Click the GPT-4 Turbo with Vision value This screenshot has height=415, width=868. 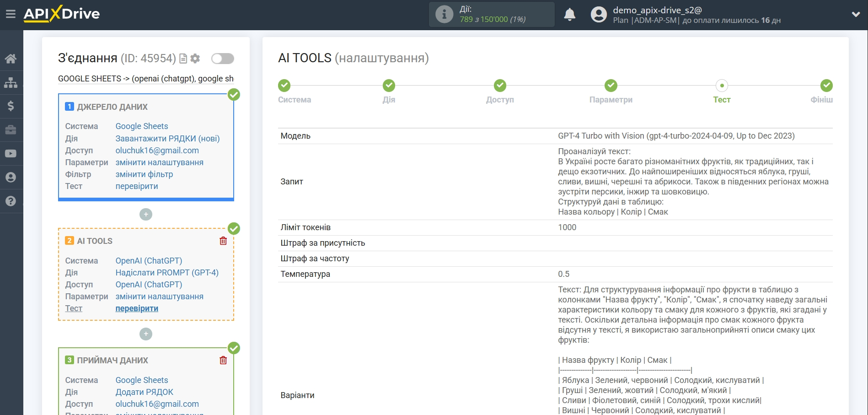tap(676, 136)
